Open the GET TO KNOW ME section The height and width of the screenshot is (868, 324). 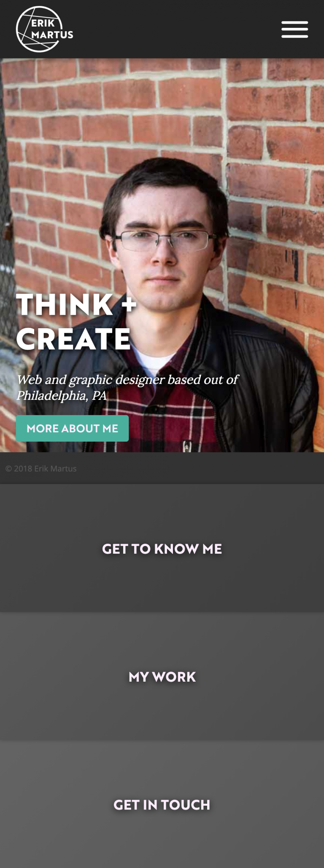point(162,549)
